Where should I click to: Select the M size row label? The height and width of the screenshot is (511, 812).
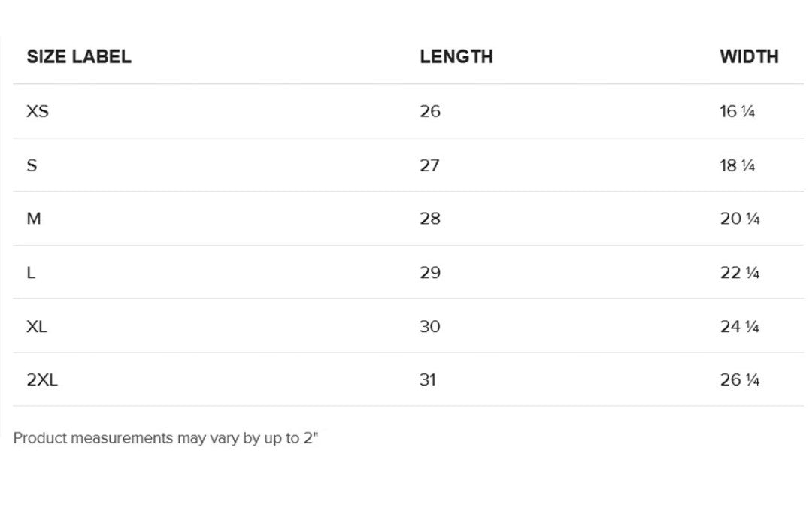(x=34, y=219)
